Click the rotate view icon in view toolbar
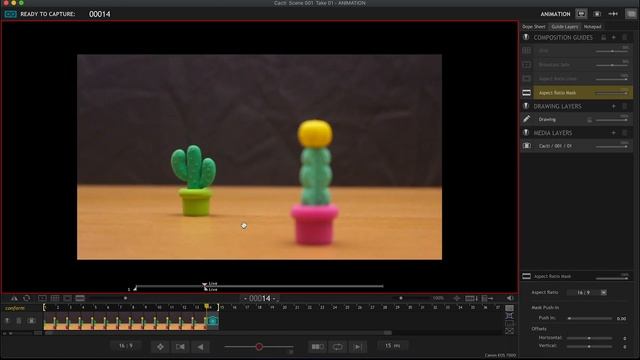Screen dimensions: 640x360 pos(27,298)
